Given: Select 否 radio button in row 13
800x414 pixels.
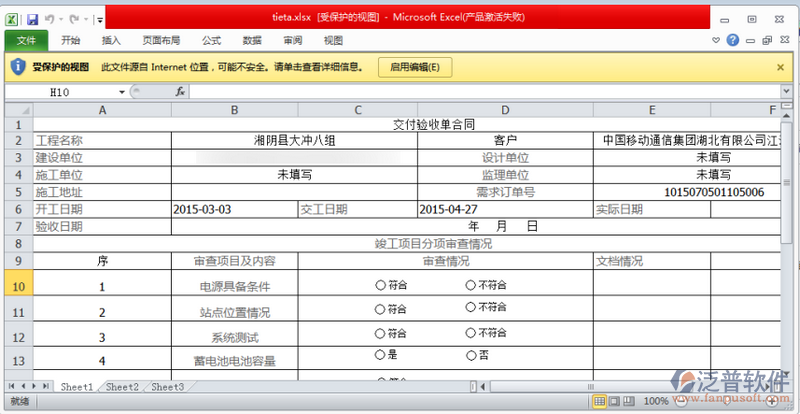Looking at the screenshot, I should [471, 355].
